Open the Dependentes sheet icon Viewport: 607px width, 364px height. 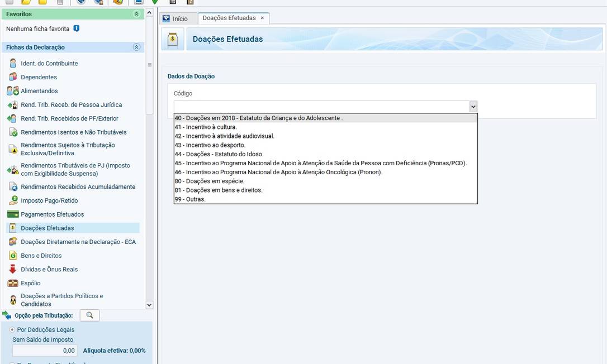tap(13, 77)
